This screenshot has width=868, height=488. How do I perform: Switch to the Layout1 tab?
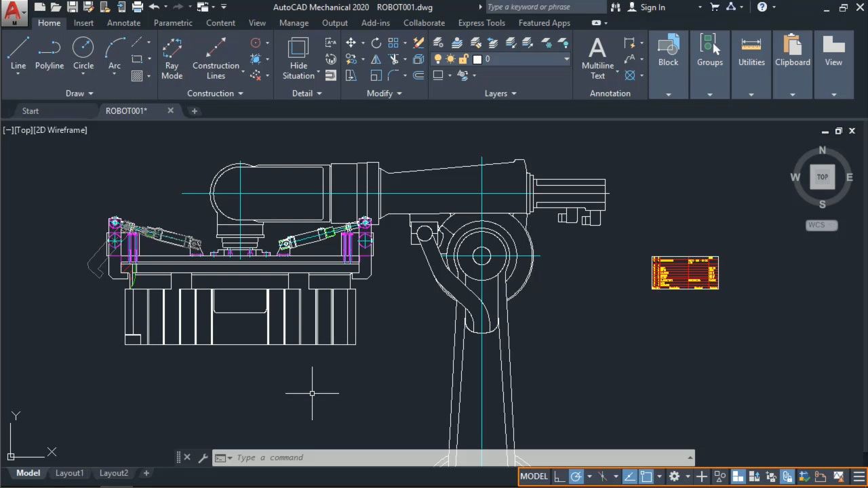pyautogui.click(x=70, y=473)
